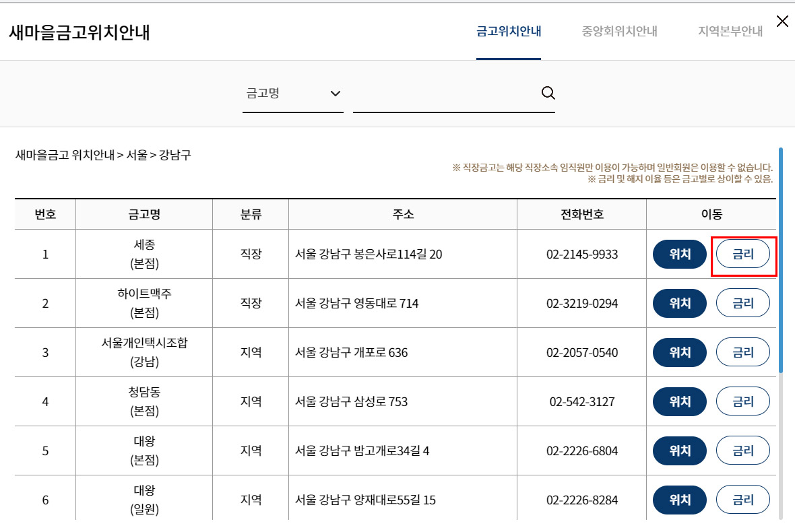This screenshot has width=795, height=532.
Task: Click phone number 02-3219-0294
Action: (582, 304)
